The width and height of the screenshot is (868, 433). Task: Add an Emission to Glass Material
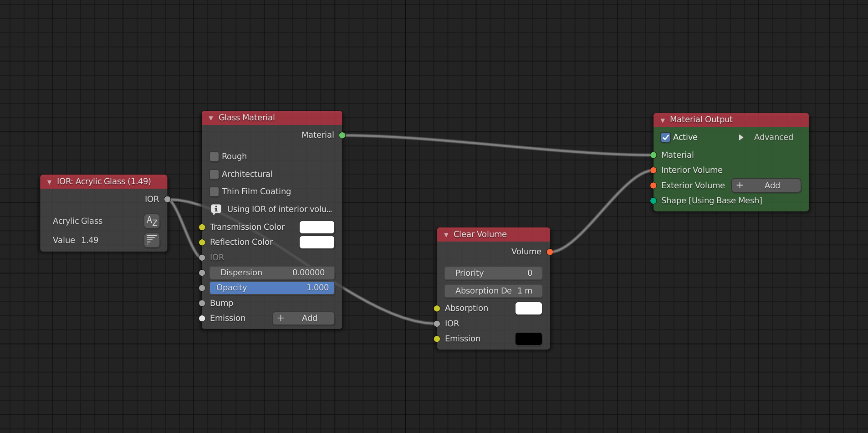click(x=303, y=318)
